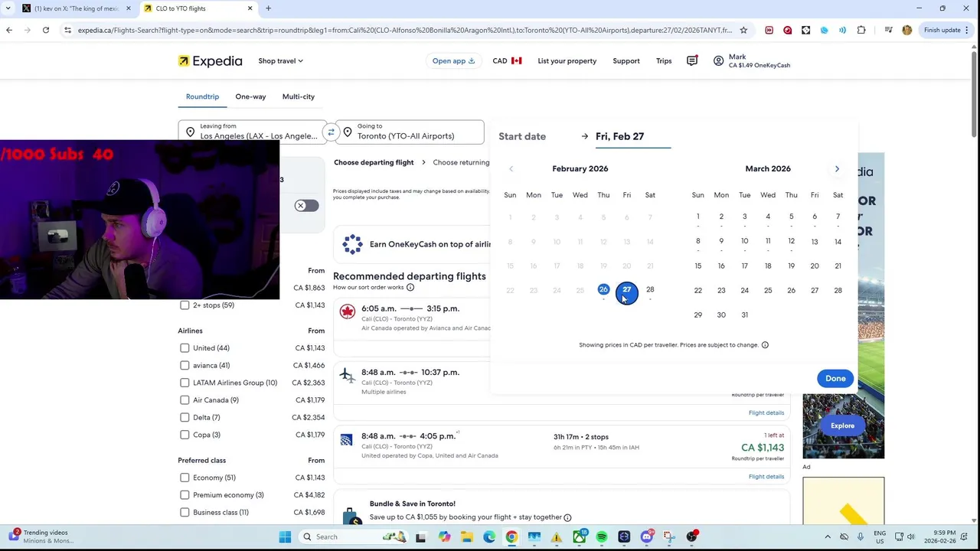Check the Economy class filter
The width and height of the screenshot is (980, 551).
tap(185, 478)
